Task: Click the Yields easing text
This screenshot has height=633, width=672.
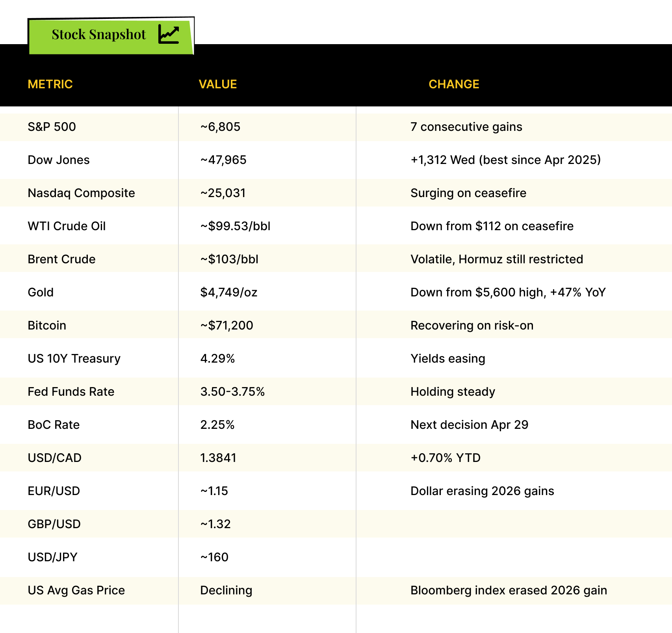Action: [x=448, y=359]
